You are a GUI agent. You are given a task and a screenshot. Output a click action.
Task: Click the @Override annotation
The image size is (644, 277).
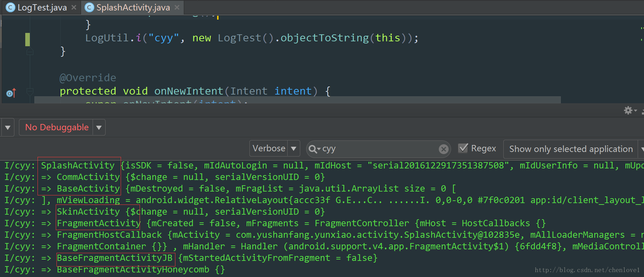[x=88, y=78]
